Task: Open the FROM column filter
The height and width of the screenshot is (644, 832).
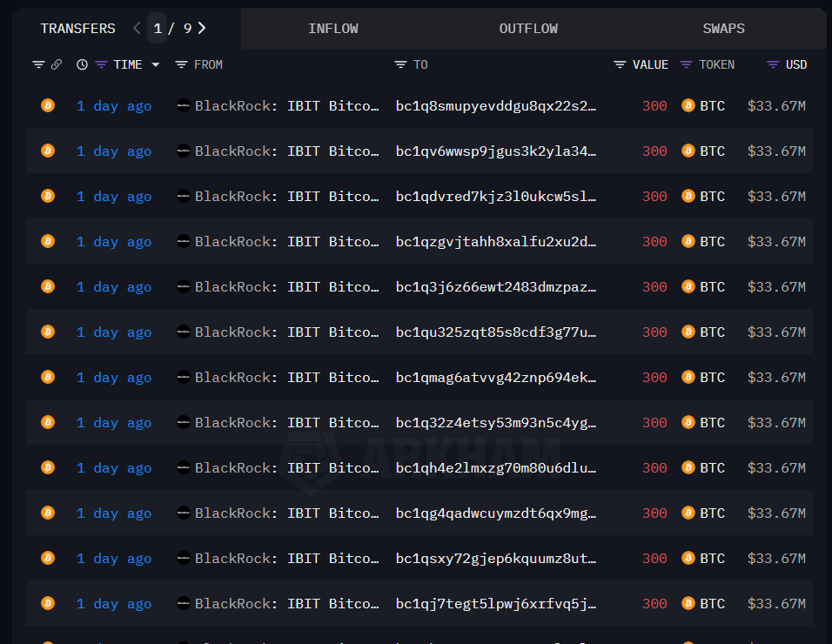Action: [x=181, y=64]
